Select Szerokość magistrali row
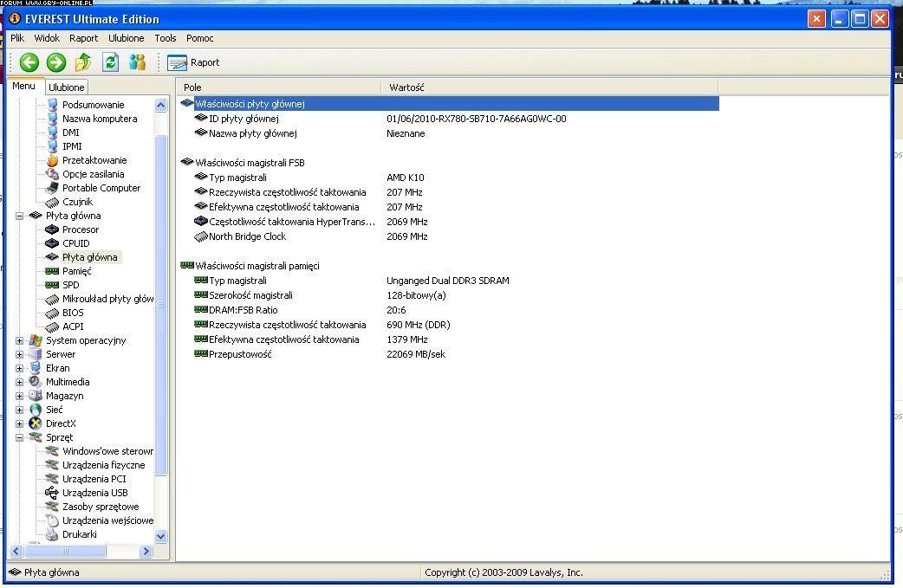 coord(449,295)
